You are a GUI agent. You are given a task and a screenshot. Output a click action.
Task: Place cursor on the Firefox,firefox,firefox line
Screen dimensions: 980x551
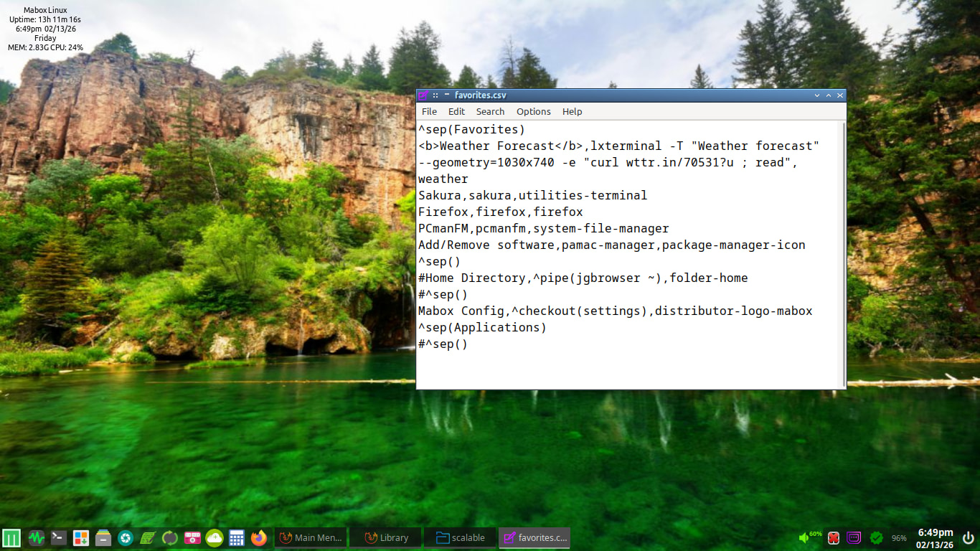tap(501, 212)
